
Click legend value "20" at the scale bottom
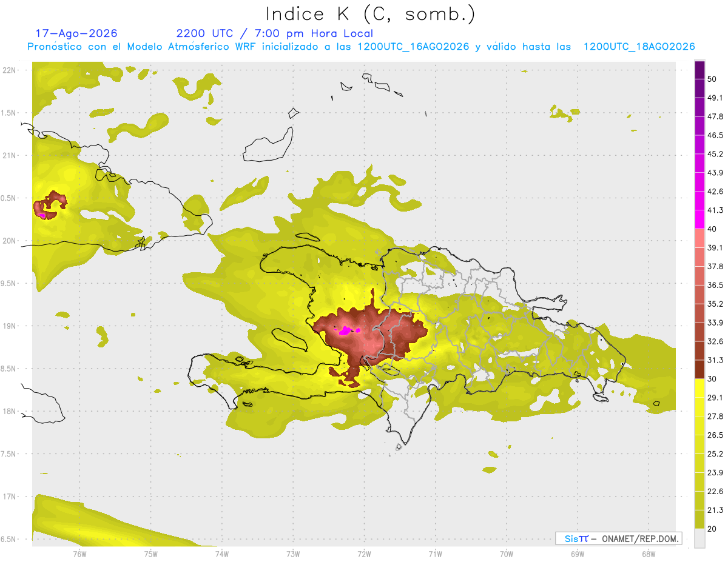pos(712,529)
